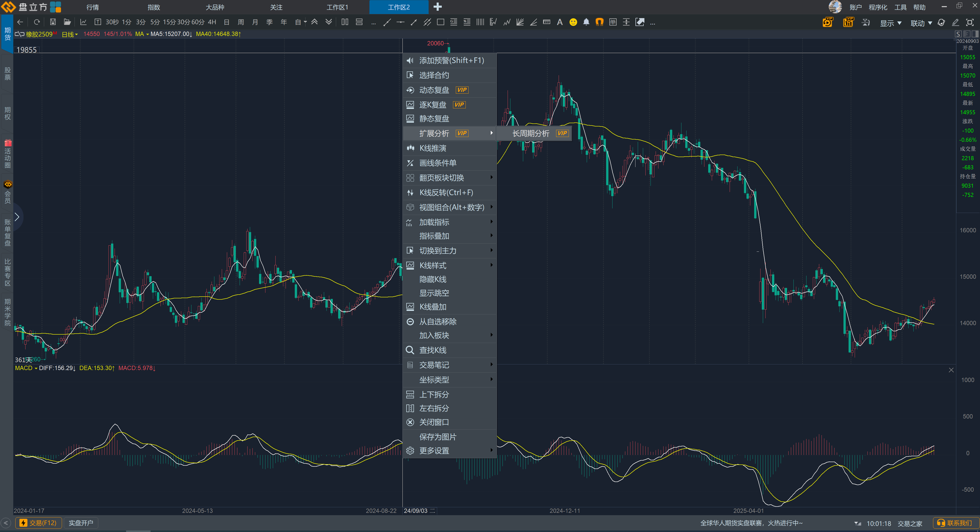
Task: Select the horizontal line drawing tool
Action: click(x=400, y=22)
